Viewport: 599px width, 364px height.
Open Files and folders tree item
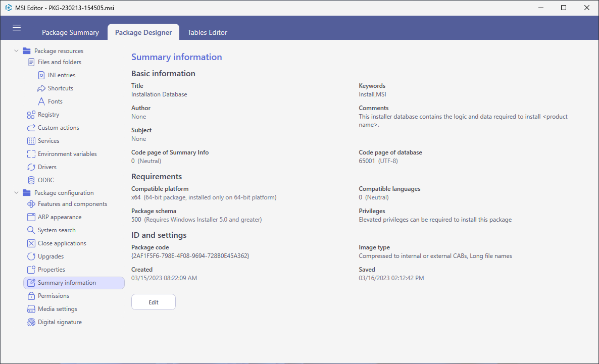60,62
